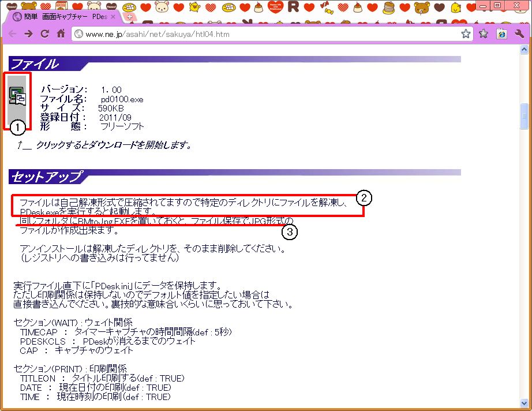The image size is (532, 411).
Task: Open a new tab
Action: pos(130,17)
